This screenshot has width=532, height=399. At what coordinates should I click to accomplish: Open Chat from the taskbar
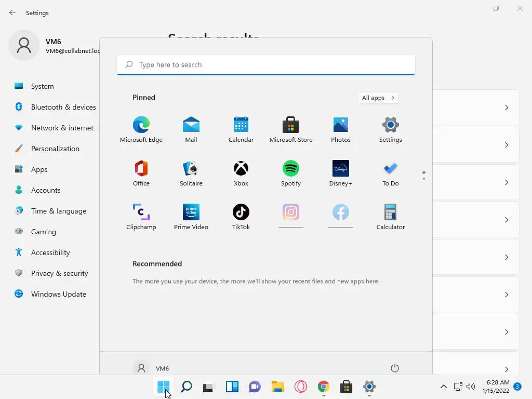click(255, 387)
